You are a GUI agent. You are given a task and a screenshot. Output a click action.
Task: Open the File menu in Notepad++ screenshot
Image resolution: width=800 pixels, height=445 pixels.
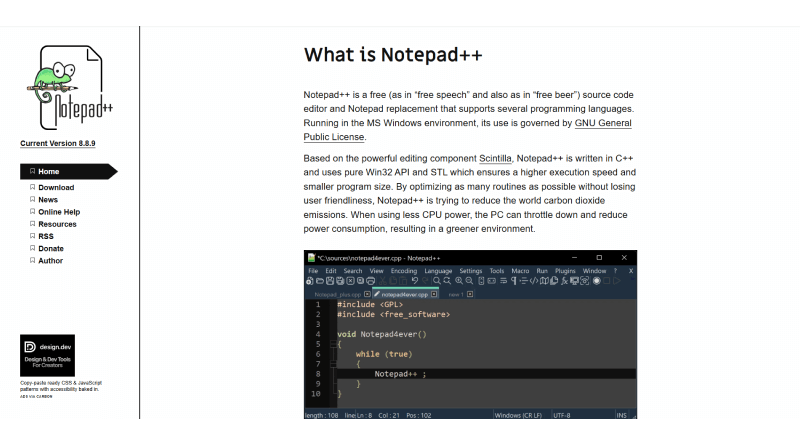[313, 271]
